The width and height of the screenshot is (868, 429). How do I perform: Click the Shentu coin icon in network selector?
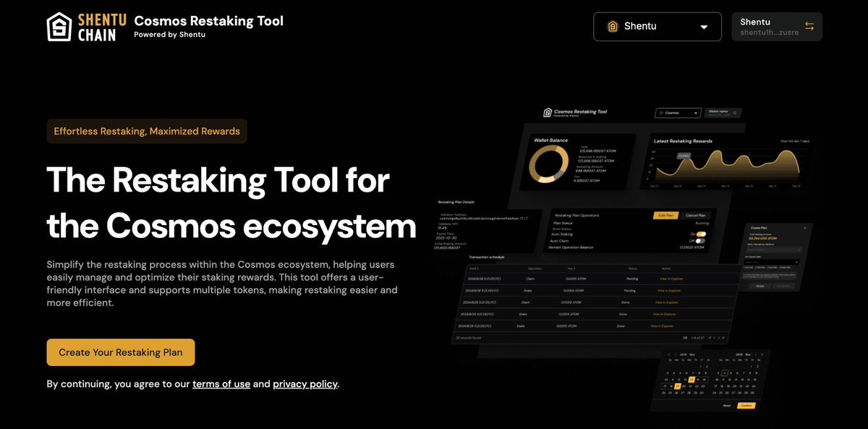(613, 27)
